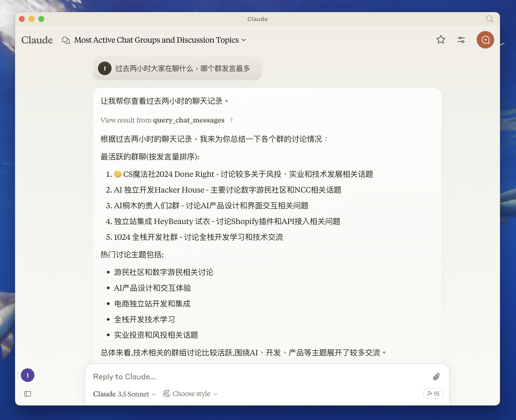Open the MCP tools hammer icon showing 15
The height and width of the screenshot is (420, 516).
click(x=433, y=394)
